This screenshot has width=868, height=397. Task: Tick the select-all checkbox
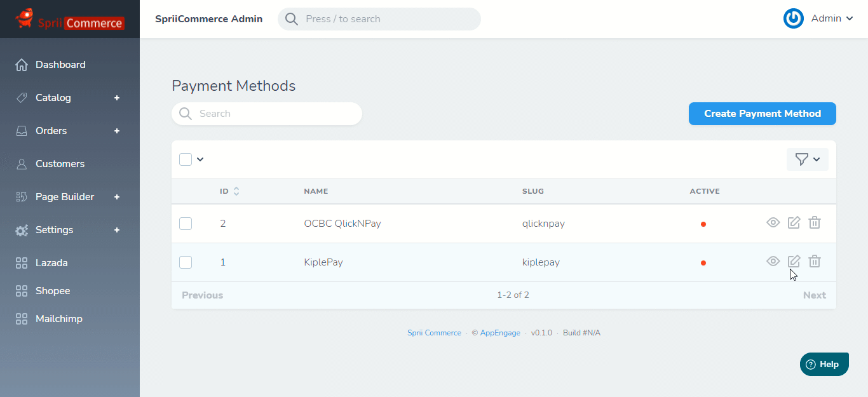[x=186, y=159]
